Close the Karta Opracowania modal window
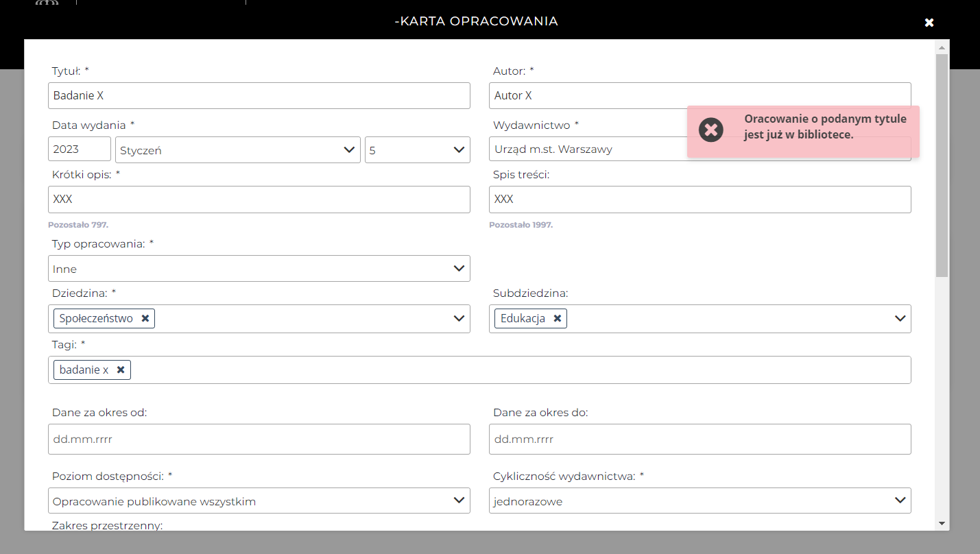Image resolution: width=980 pixels, height=554 pixels. click(929, 23)
